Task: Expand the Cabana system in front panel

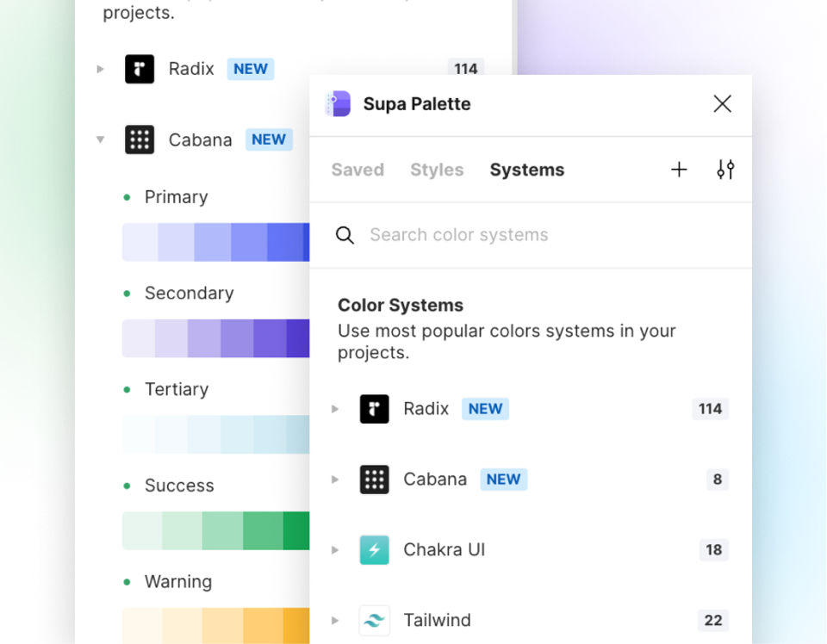Action: [x=335, y=480]
